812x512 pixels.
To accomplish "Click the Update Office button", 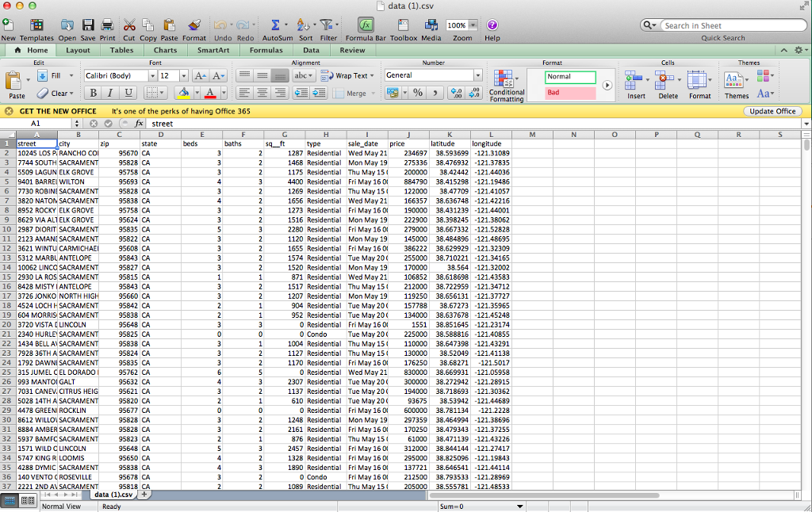I will 772,111.
